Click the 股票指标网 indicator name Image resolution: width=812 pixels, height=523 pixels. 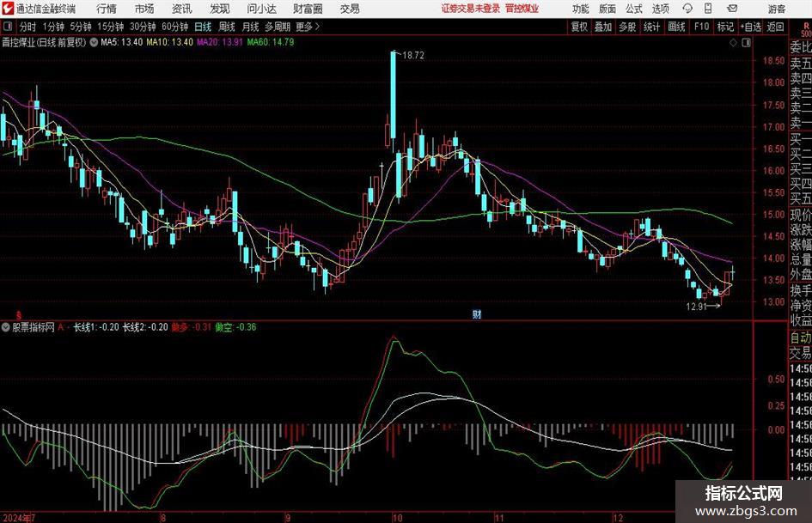click(x=34, y=327)
